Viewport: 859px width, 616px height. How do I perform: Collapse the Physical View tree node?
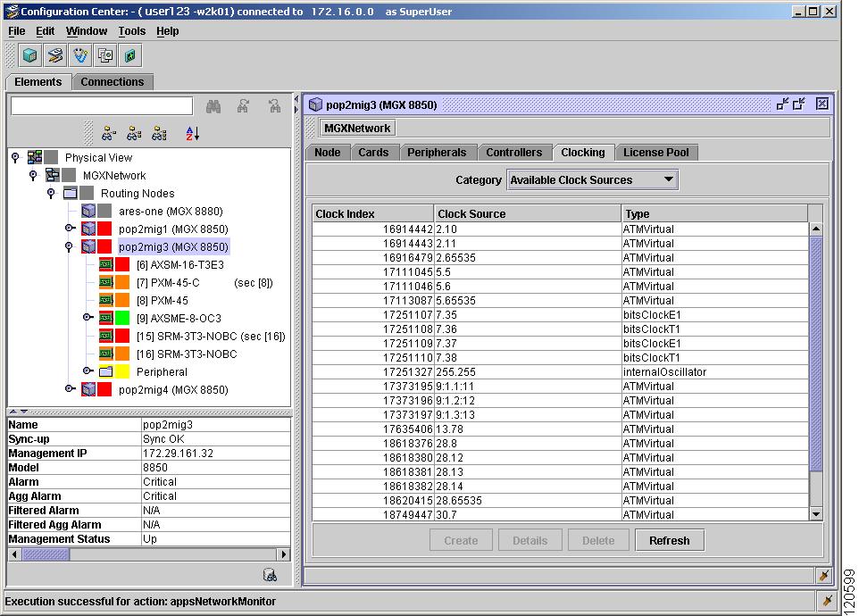click(15, 158)
